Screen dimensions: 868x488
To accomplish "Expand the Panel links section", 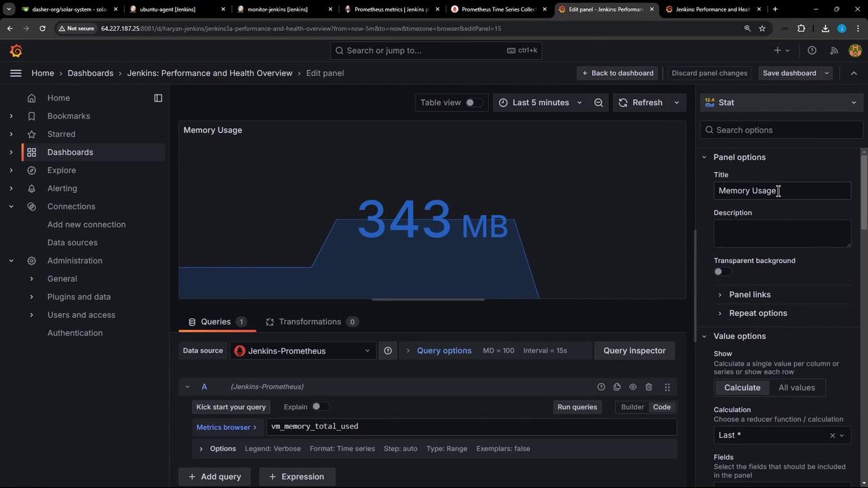I will 749,295.
